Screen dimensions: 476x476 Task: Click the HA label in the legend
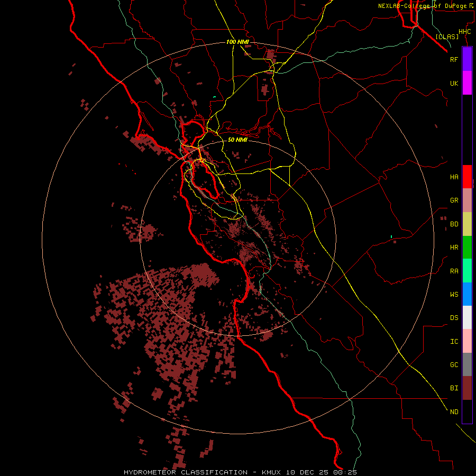(454, 177)
